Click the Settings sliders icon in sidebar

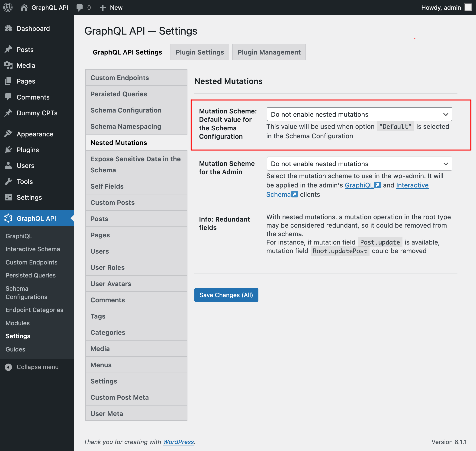click(8, 197)
